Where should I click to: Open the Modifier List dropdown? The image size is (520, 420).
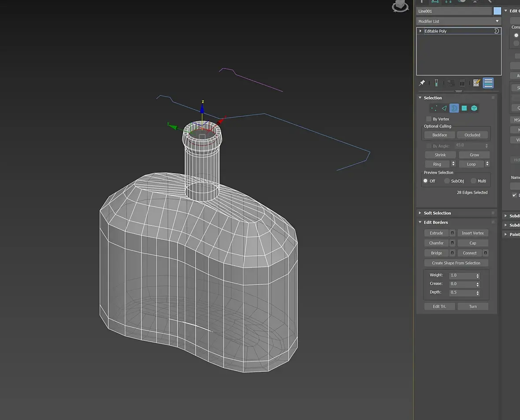tap(458, 21)
